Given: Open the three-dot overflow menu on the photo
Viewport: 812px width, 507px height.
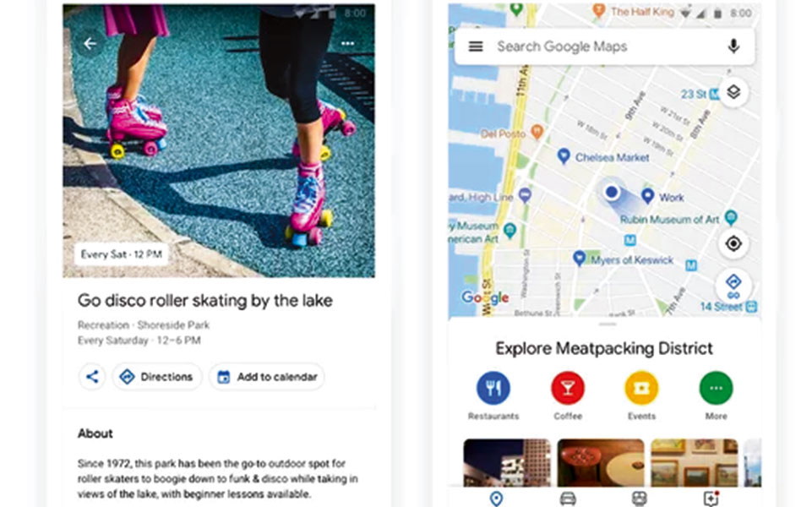Looking at the screenshot, I should point(348,43).
